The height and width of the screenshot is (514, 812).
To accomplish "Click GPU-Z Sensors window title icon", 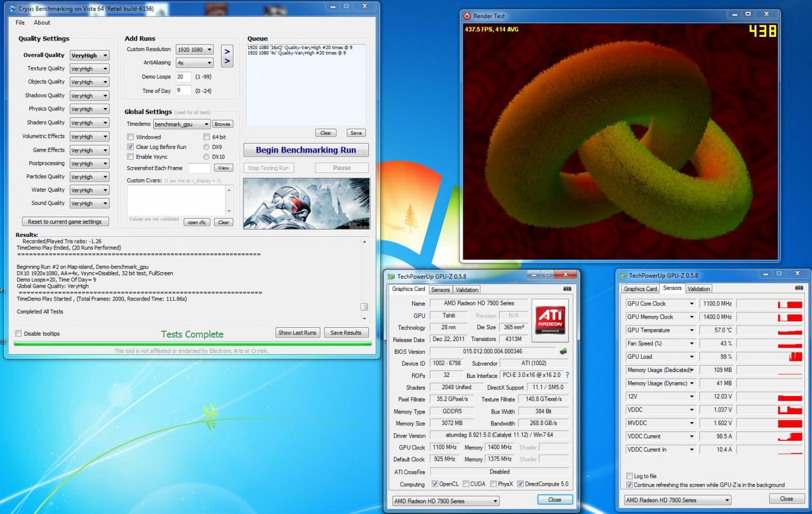I will pyautogui.click(x=623, y=275).
